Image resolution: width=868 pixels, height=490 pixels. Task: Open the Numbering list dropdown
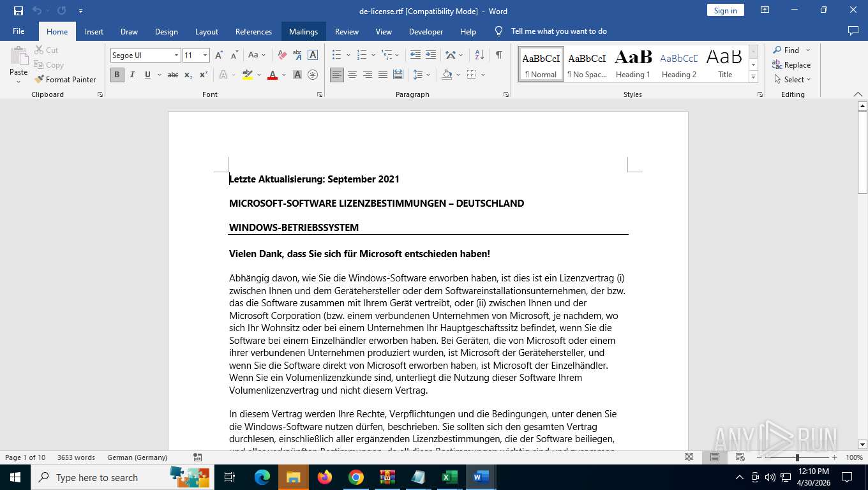(373, 56)
